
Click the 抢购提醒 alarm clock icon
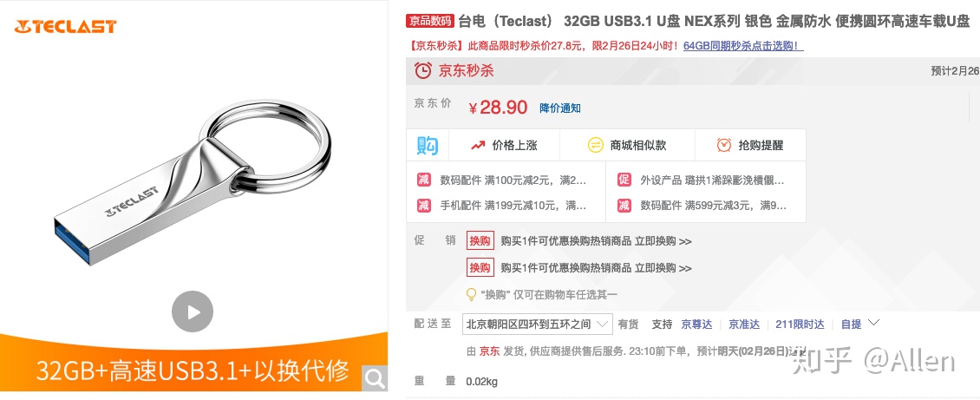pos(724,145)
